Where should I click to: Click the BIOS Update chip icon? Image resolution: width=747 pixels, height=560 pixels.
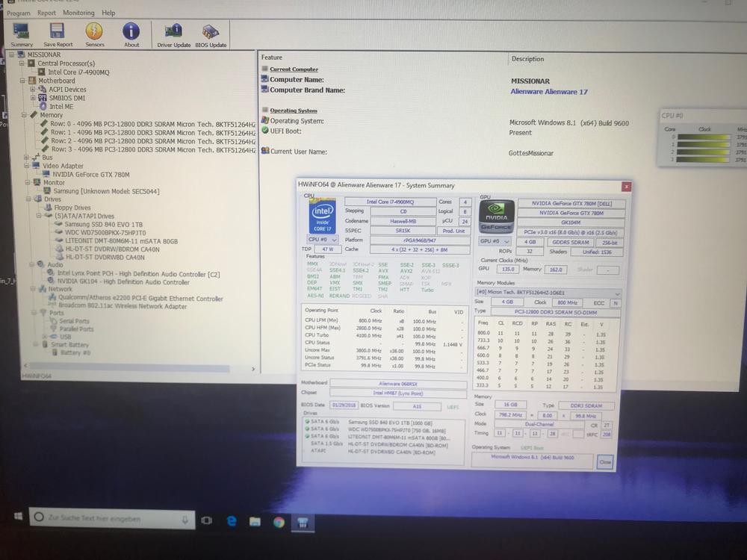tap(211, 32)
